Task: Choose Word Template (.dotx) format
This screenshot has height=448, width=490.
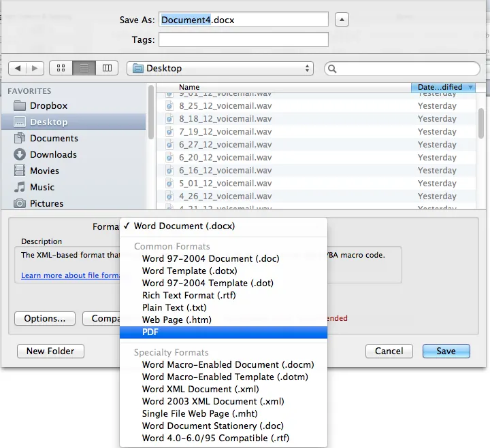Action: (x=223, y=271)
